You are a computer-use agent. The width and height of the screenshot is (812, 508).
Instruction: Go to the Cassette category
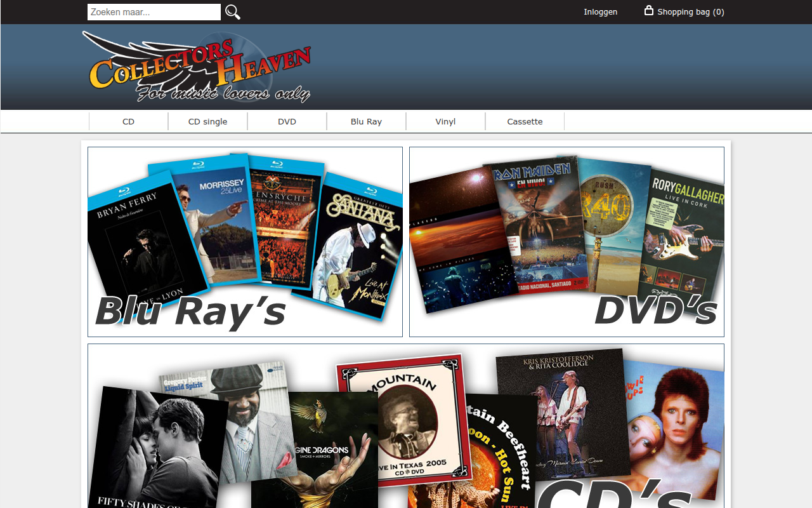525,121
